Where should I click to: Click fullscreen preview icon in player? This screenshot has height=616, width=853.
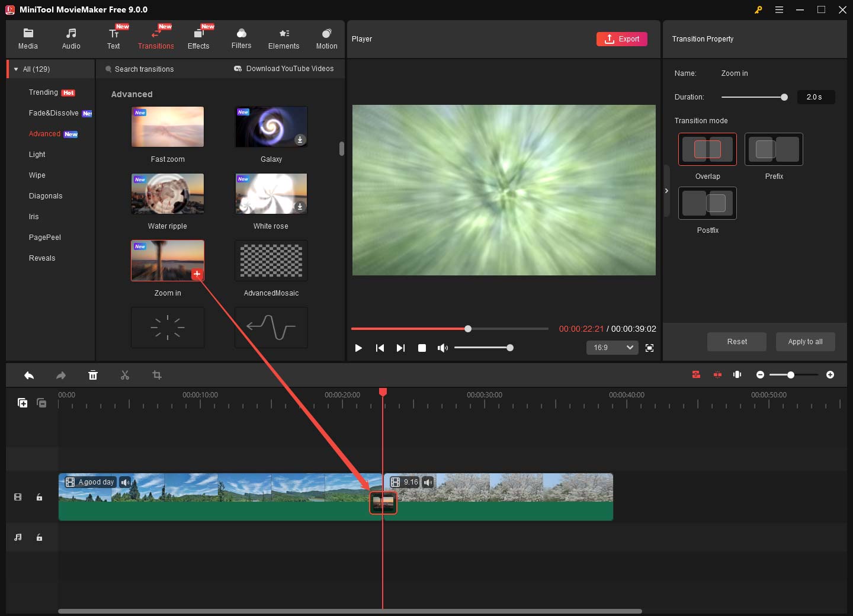pos(650,348)
